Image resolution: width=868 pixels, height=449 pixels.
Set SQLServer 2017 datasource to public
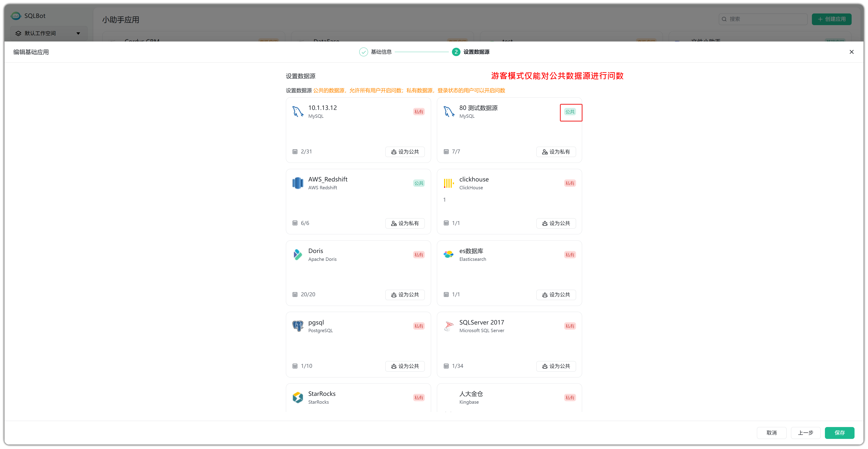click(556, 366)
